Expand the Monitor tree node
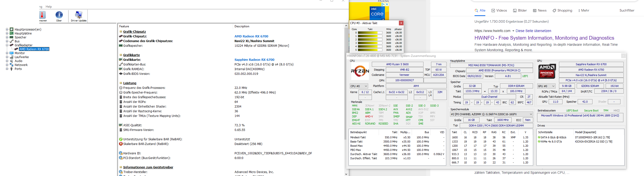Image resolution: width=644 pixels, height=176 pixels. tap(7, 53)
